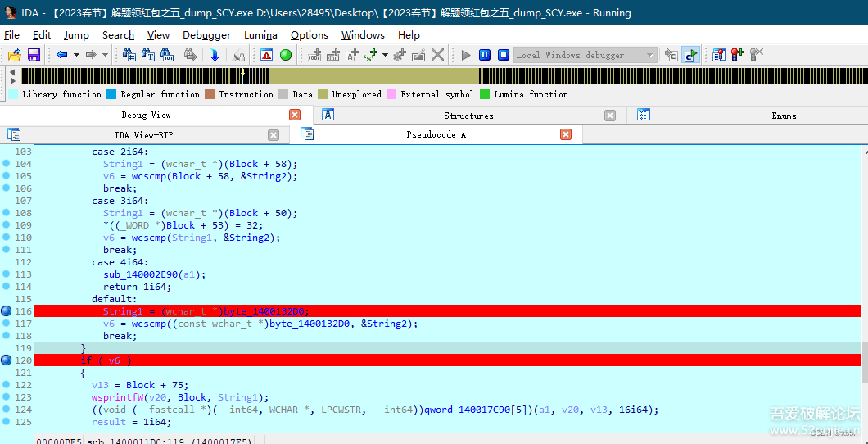The width and height of the screenshot is (868, 444).
Task: Click the blue down-arrow jump icon
Action: 215,55
